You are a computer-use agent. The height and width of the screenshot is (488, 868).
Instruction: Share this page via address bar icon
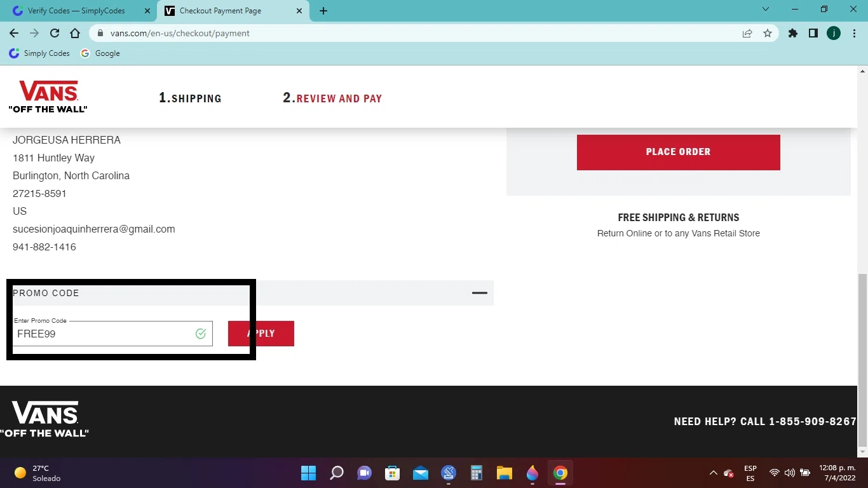(x=747, y=33)
